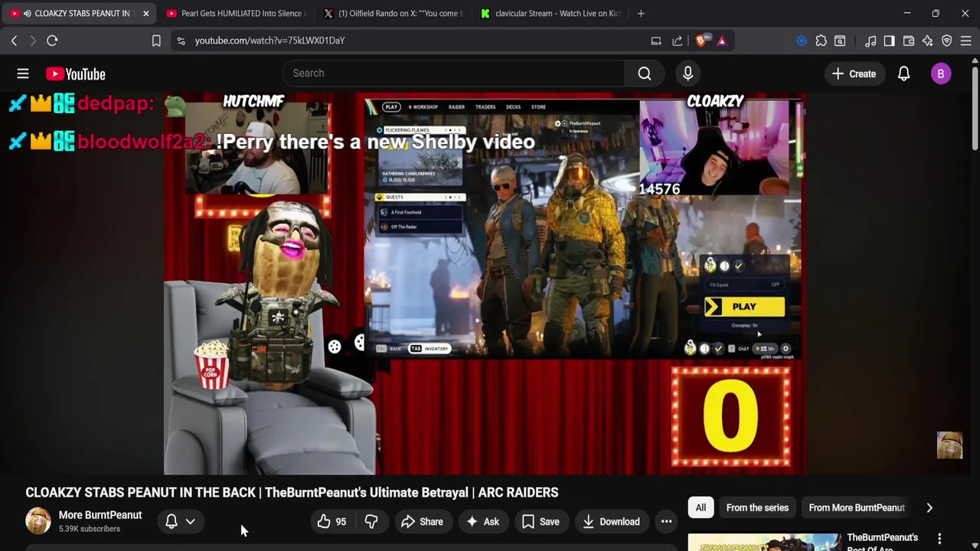Bookmark this page
980x551 pixels.
[x=156, y=41]
